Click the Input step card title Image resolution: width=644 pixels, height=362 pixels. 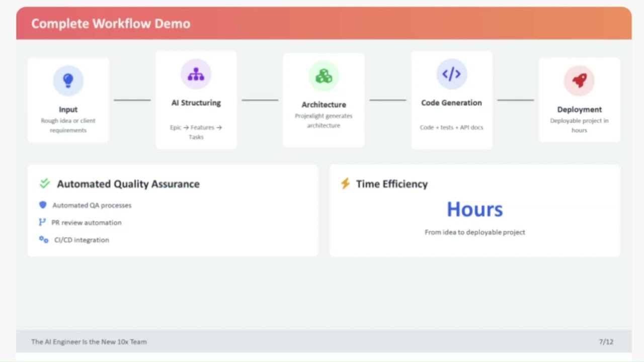pos(68,110)
